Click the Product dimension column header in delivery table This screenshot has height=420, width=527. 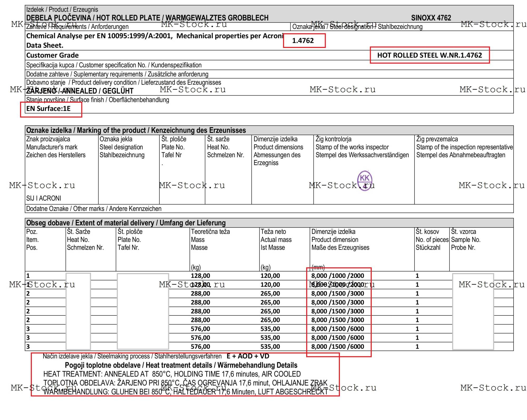[x=340, y=240]
